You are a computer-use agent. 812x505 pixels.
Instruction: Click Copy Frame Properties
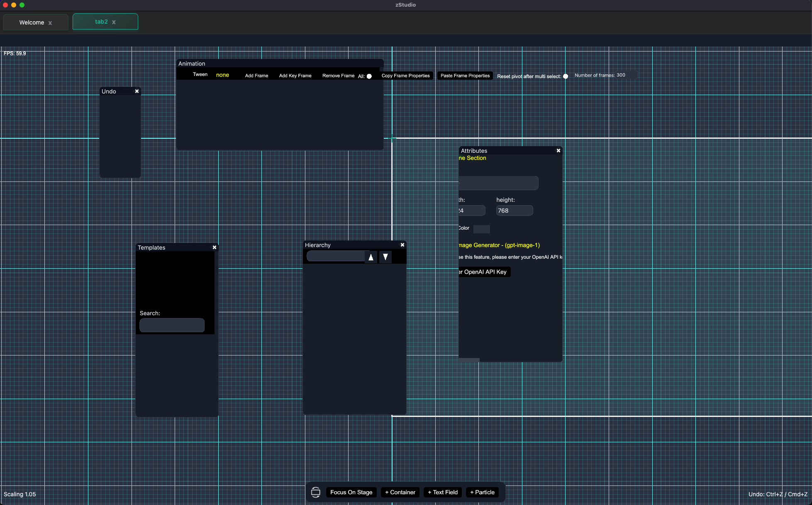(x=405, y=76)
